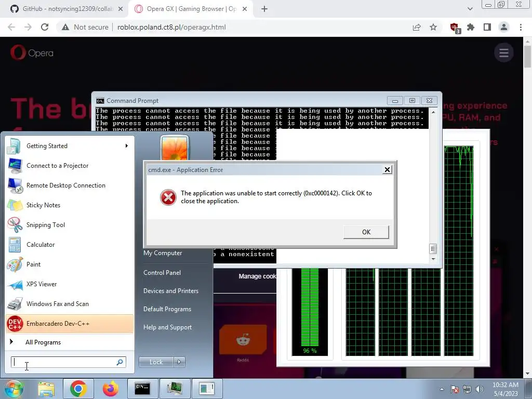
Task: Click the Lock button
Action: (156, 362)
